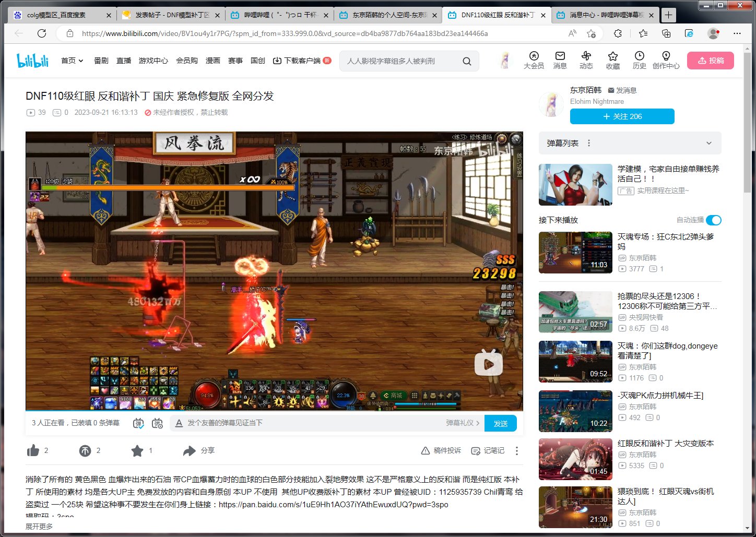
Task: Open 弹幕礼仪 arrow link
Action: click(x=463, y=423)
